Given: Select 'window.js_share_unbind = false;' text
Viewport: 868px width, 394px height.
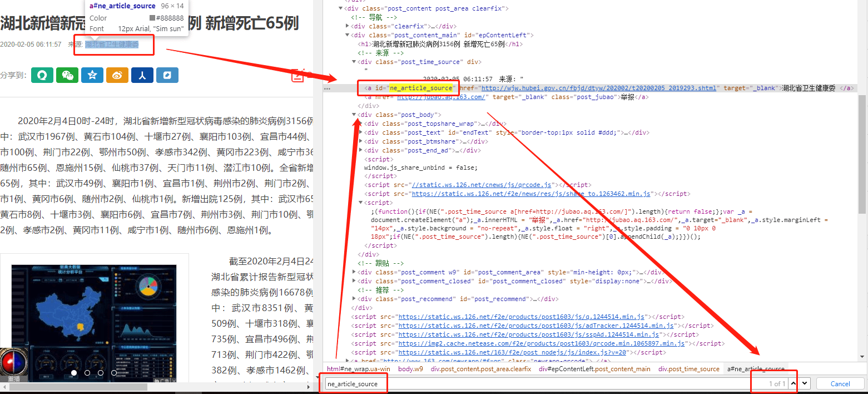Looking at the screenshot, I should point(421,168).
